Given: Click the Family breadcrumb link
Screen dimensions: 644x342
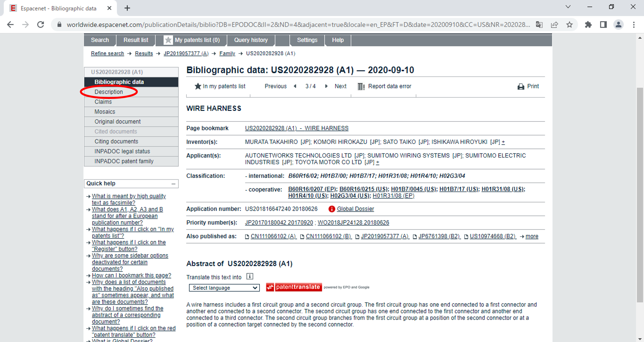Looking at the screenshot, I should tap(227, 54).
